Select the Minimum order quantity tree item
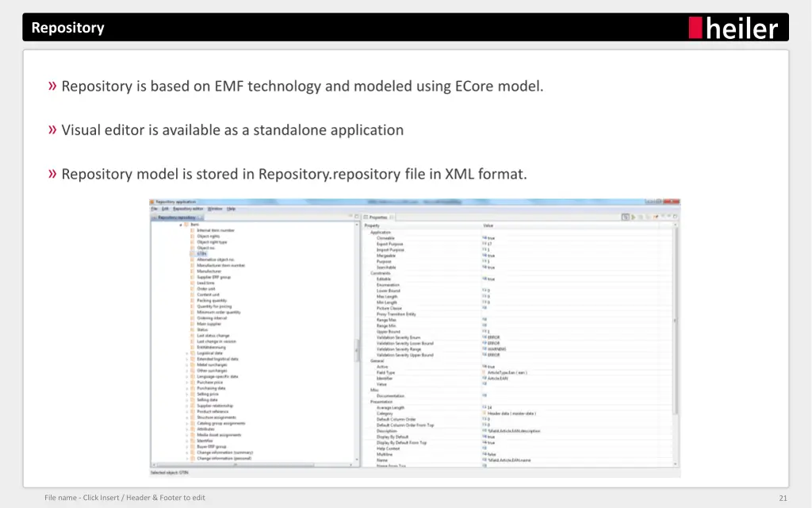 [219, 313]
